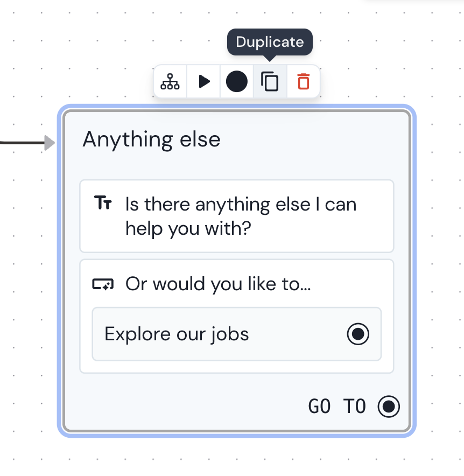Click the GO TO label
The width and height of the screenshot is (464, 476).
pyautogui.click(x=337, y=407)
